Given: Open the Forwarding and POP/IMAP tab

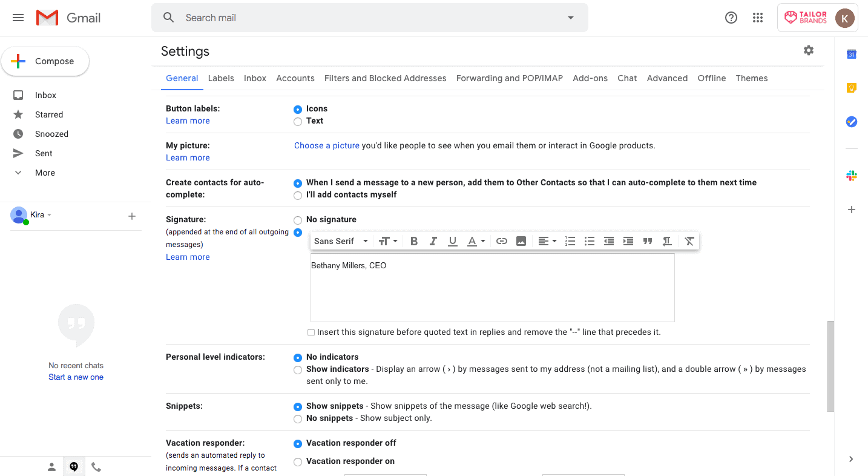Looking at the screenshot, I should tap(510, 78).
